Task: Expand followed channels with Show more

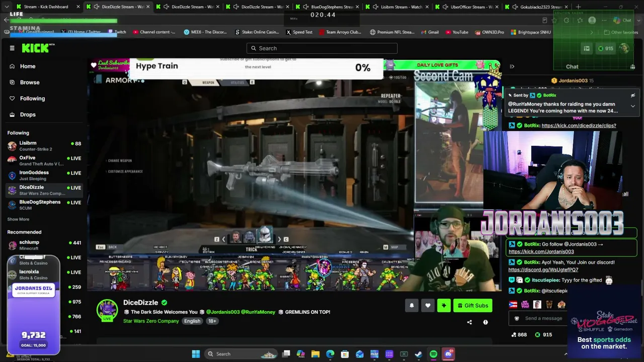Action: tap(18, 219)
